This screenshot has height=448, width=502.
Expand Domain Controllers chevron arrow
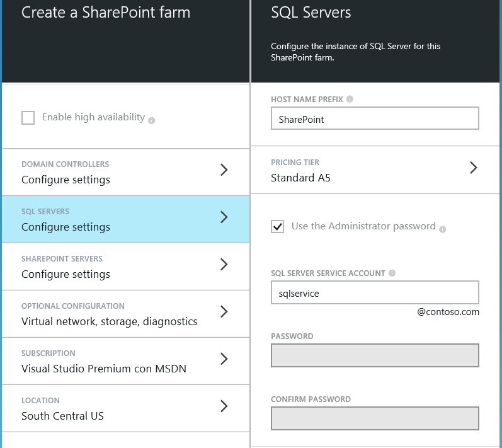224,170
